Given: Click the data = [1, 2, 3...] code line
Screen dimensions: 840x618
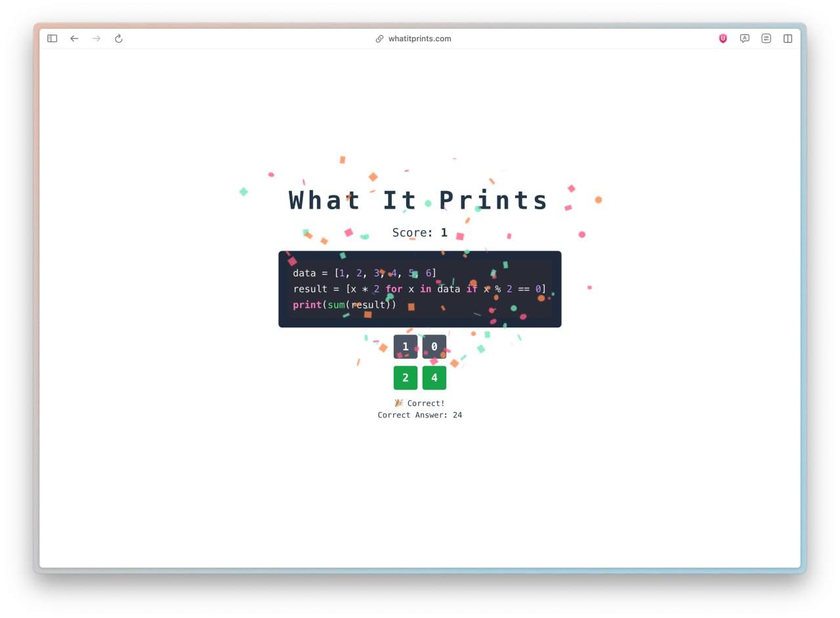Looking at the screenshot, I should tap(364, 273).
